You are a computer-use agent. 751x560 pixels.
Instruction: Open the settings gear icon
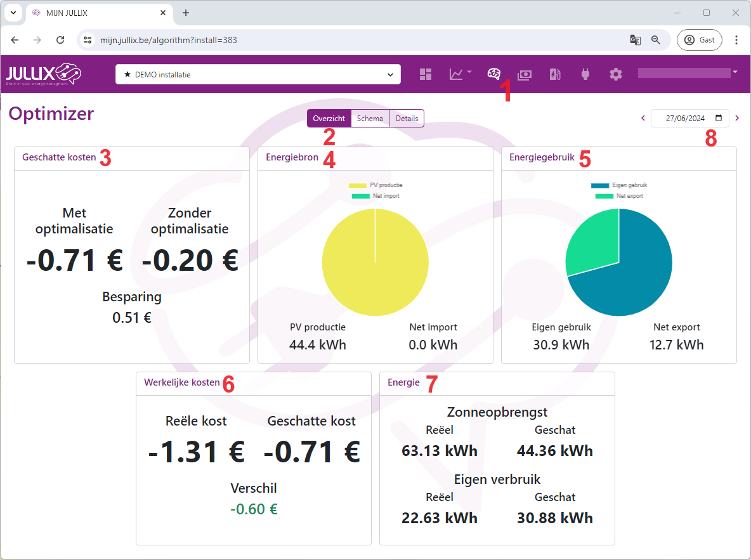coord(615,74)
